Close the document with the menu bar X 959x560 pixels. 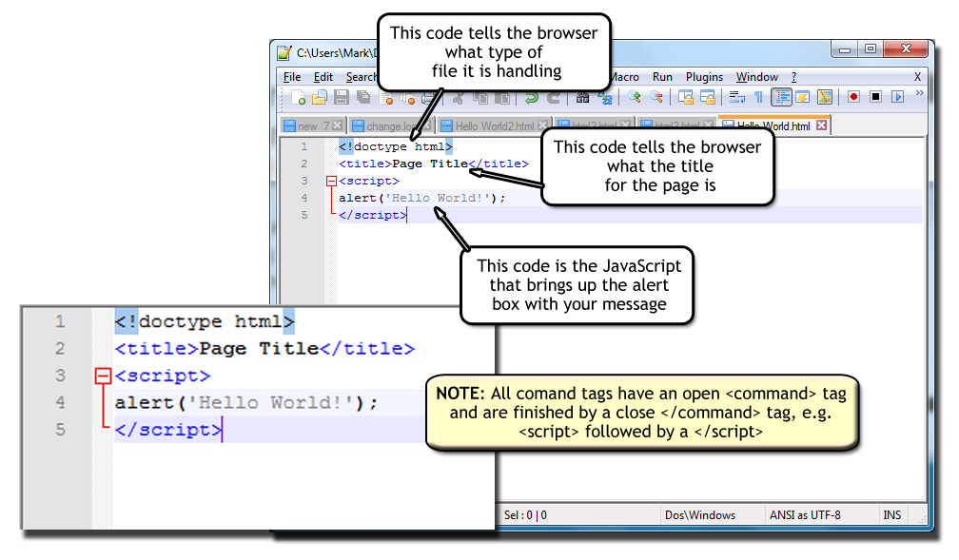[x=917, y=77]
